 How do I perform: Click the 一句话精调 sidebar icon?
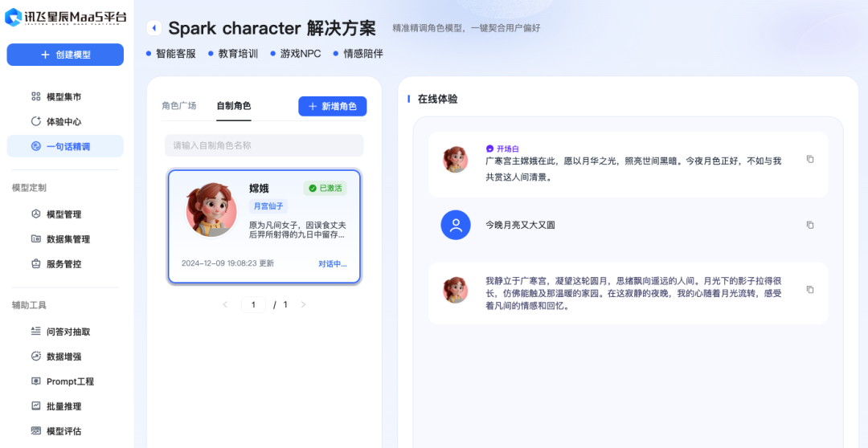pyautogui.click(x=36, y=147)
